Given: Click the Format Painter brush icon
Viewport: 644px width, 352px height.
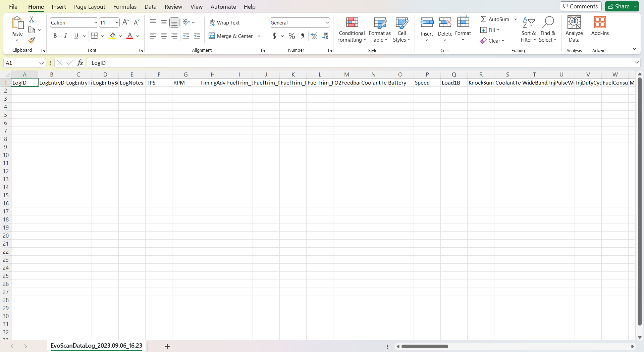Looking at the screenshot, I should (32, 41).
